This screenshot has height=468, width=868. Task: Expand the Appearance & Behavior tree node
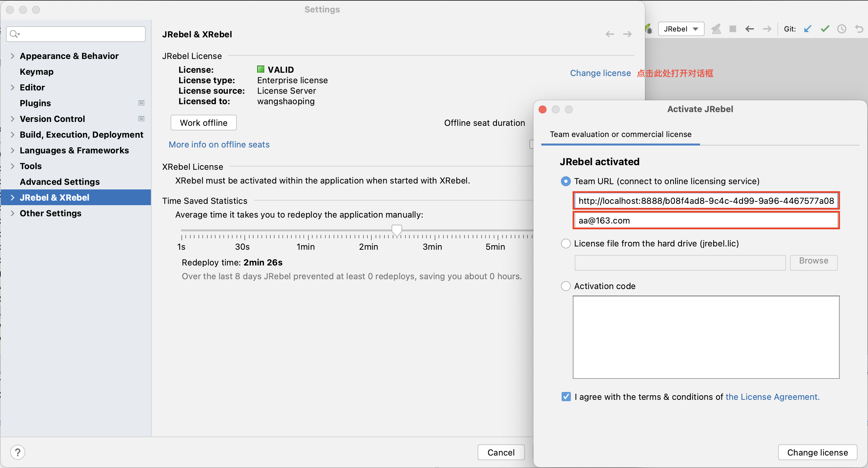(x=12, y=56)
